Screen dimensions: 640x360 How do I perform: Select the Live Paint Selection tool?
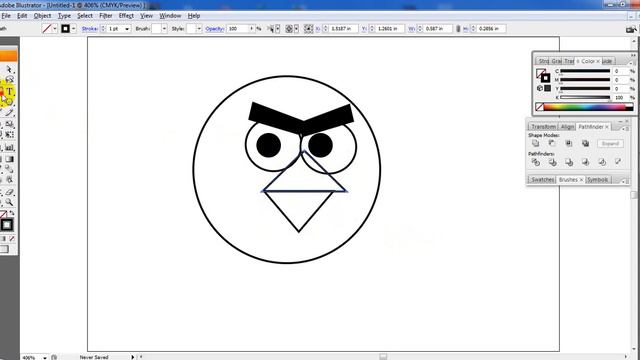(x=9, y=180)
